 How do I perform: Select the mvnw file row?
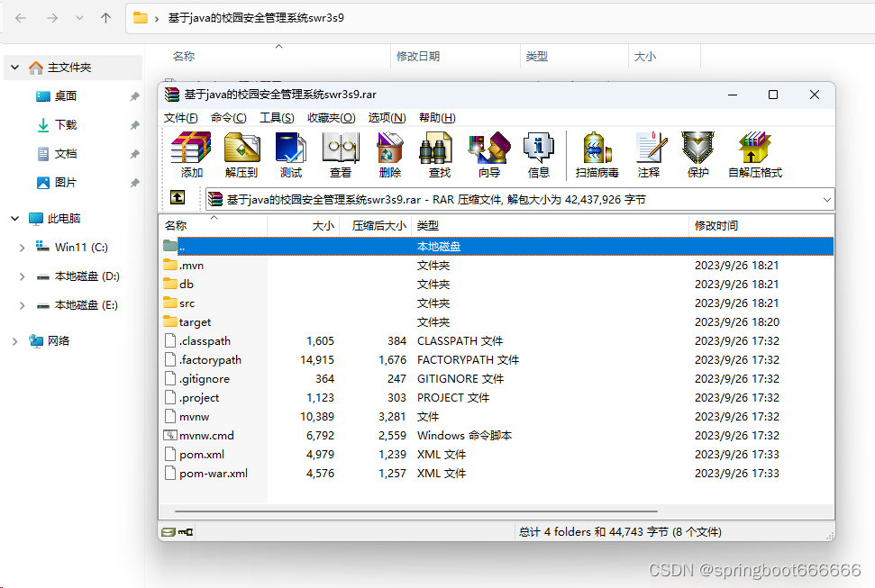(x=497, y=417)
